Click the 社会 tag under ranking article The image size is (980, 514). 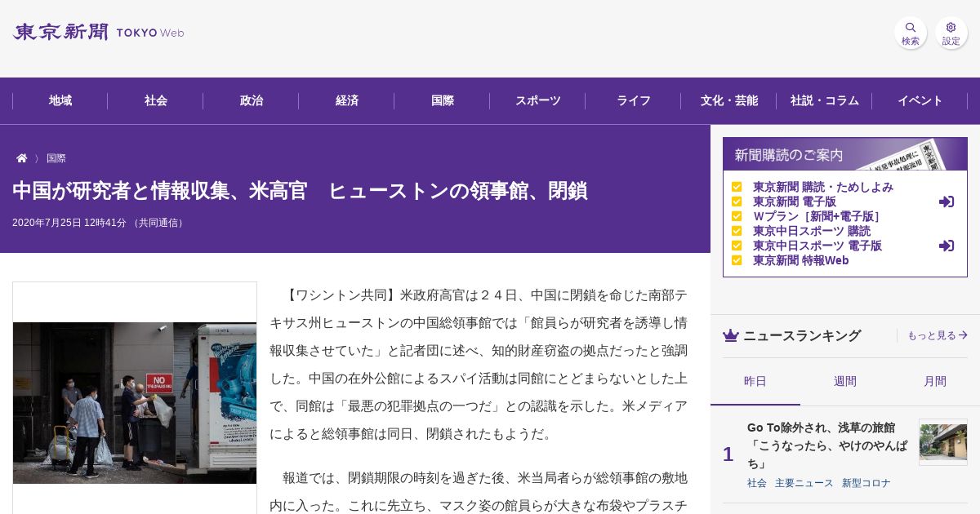[x=757, y=483]
